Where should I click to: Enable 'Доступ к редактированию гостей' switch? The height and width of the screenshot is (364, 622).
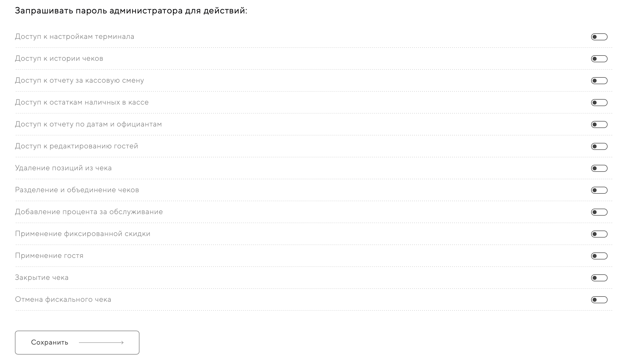(599, 147)
